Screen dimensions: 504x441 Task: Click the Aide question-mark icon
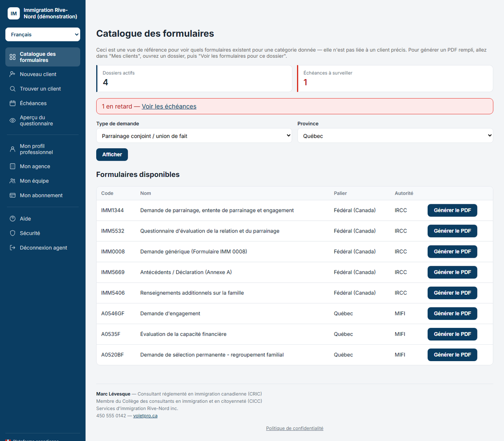[13, 219]
